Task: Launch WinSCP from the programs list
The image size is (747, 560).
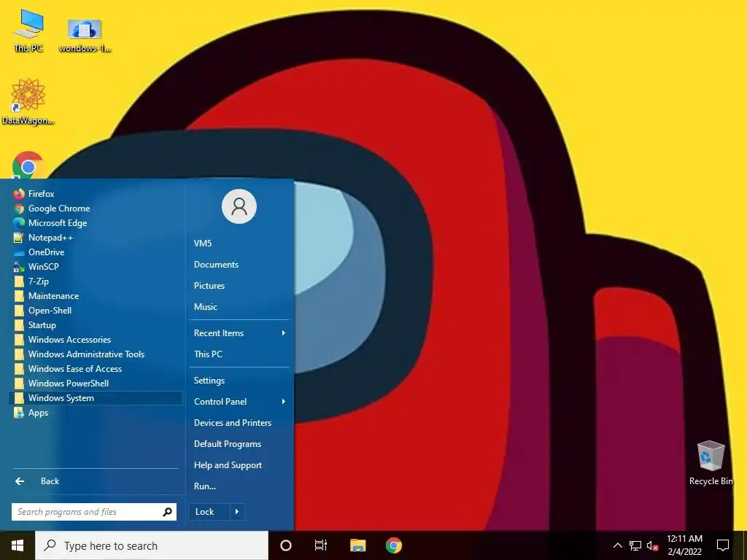Action: [96, 267]
